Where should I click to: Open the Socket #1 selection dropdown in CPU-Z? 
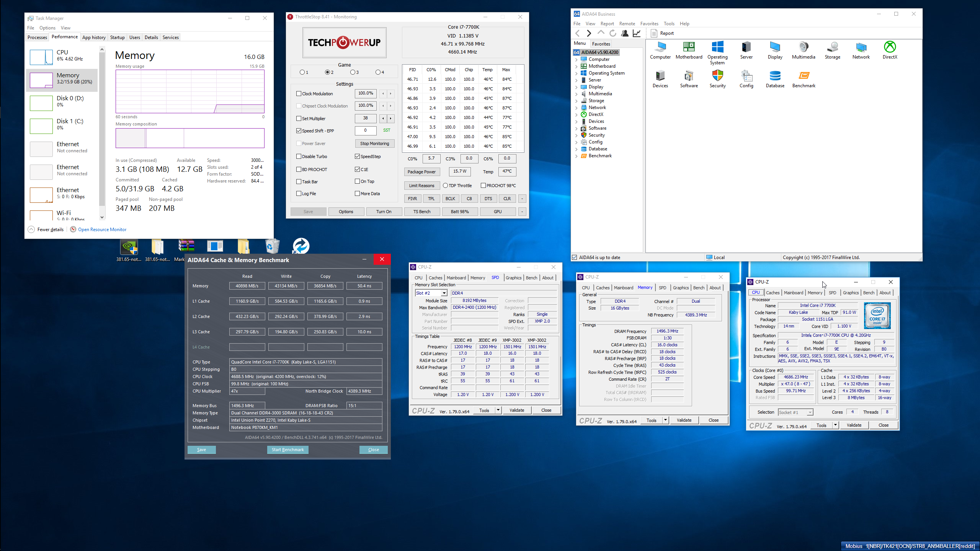tap(810, 412)
